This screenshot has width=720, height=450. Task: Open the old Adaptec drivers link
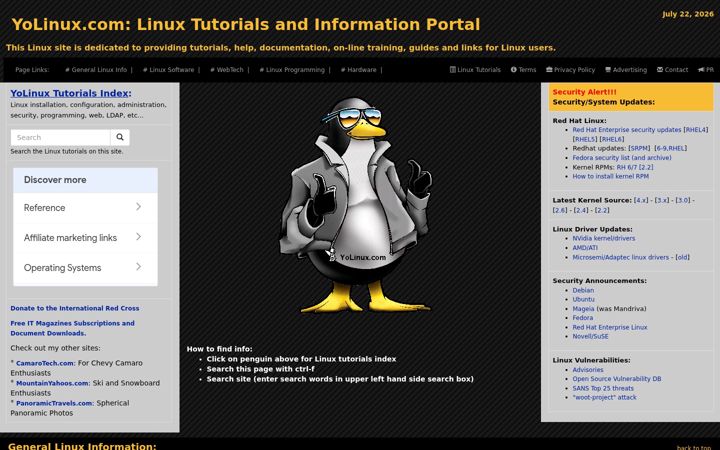682,257
